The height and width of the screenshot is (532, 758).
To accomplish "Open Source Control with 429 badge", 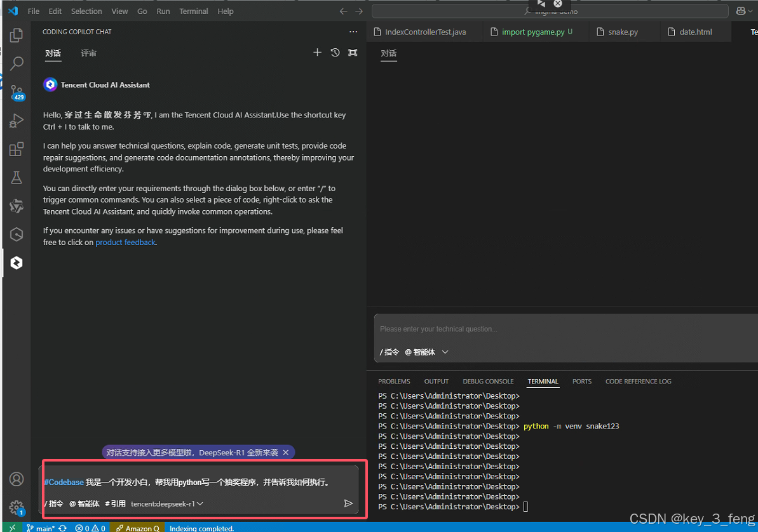I will [17, 92].
